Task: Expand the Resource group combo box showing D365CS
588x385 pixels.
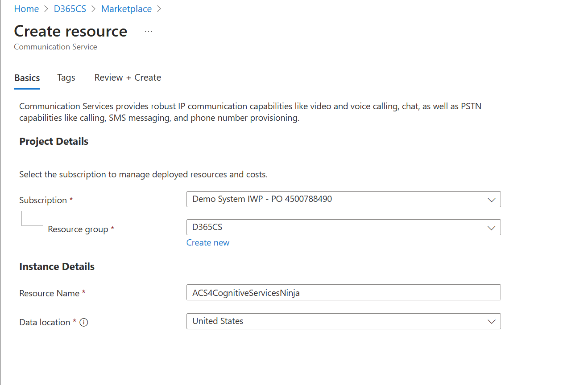Action: [x=344, y=227]
